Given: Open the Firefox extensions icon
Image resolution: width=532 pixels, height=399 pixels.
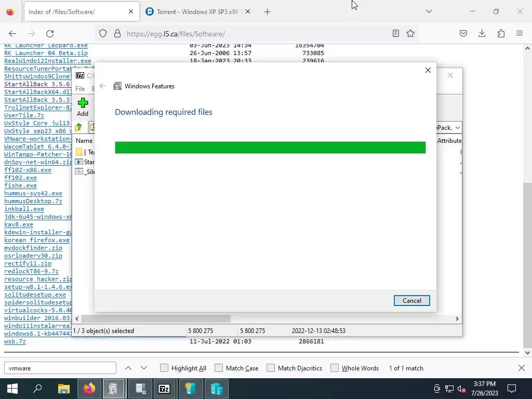Looking at the screenshot, I should coord(501,33).
